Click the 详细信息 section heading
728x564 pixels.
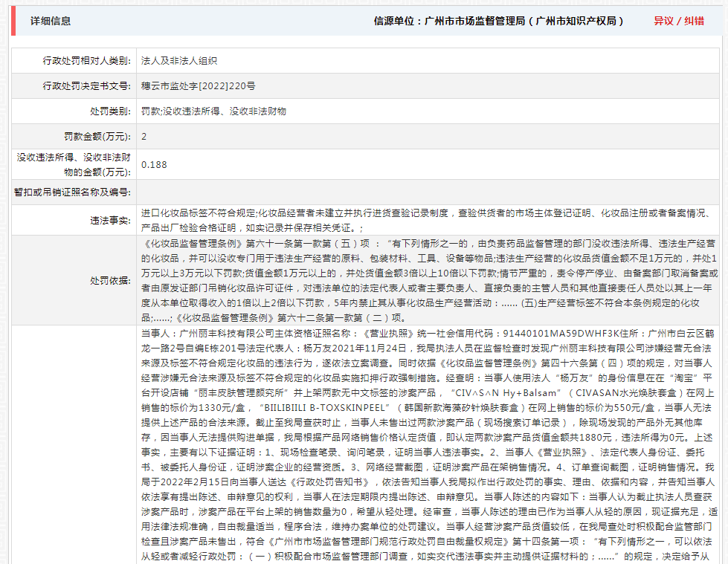[51, 21]
